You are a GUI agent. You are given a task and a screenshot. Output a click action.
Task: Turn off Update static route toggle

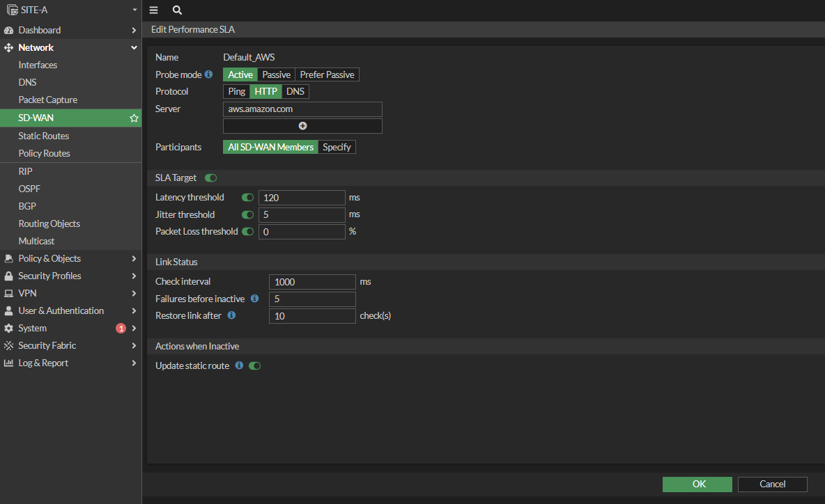click(x=254, y=365)
